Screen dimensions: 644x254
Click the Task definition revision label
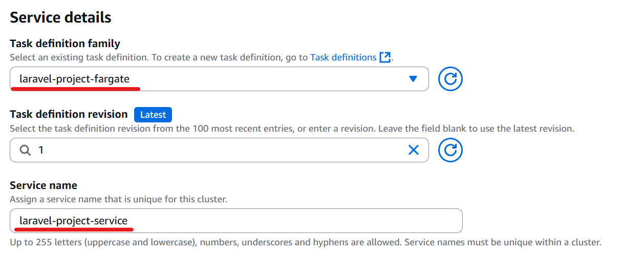(69, 114)
